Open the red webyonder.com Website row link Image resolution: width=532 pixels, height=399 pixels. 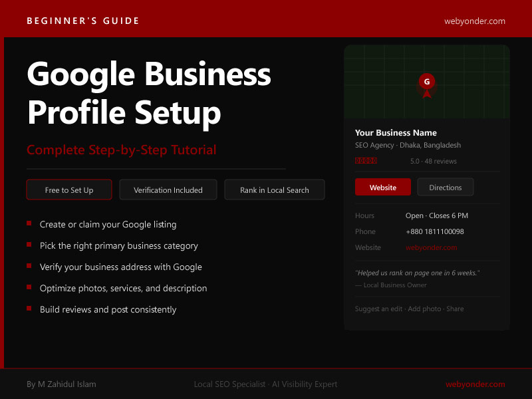coord(431,247)
